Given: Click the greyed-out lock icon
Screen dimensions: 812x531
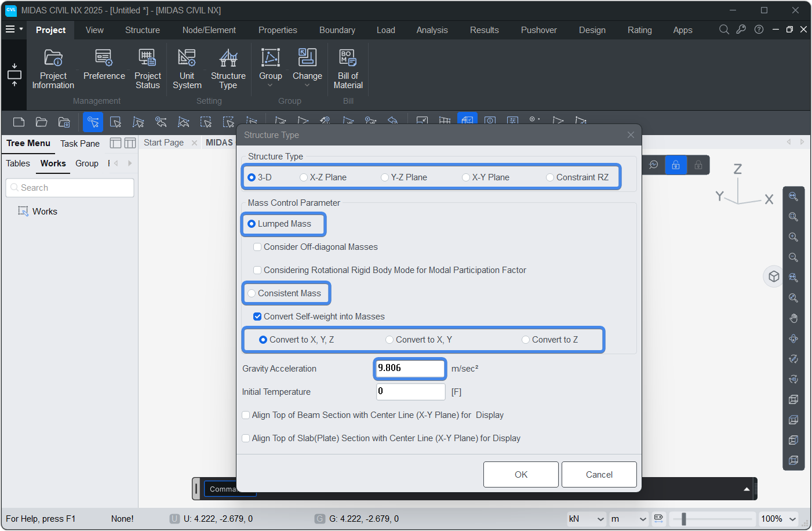Looking at the screenshot, I should pyautogui.click(x=698, y=165).
